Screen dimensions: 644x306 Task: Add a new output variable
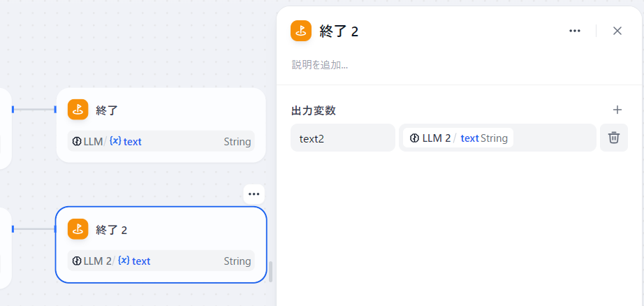coord(617,110)
